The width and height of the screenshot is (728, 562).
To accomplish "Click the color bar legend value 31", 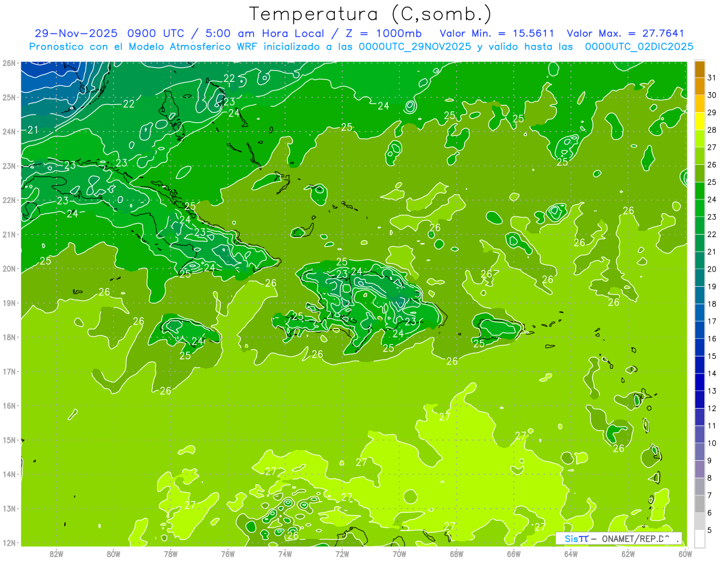I will (x=712, y=78).
